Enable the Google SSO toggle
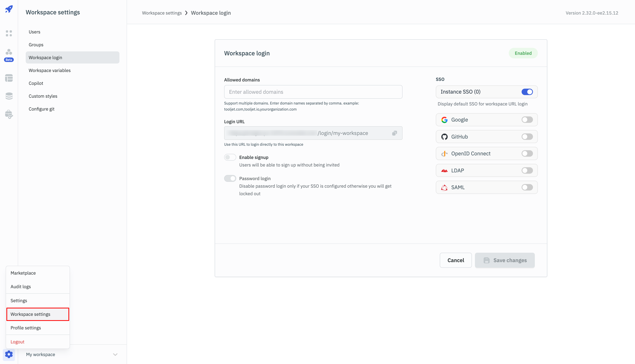This screenshot has height=364, width=635. (x=527, y=120)
